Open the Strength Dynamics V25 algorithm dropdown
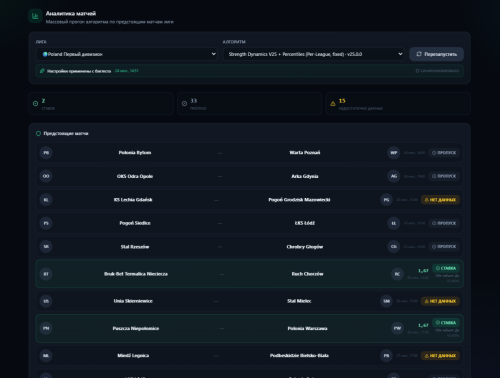This screenshot has width=500, height=378. [313, 54]
